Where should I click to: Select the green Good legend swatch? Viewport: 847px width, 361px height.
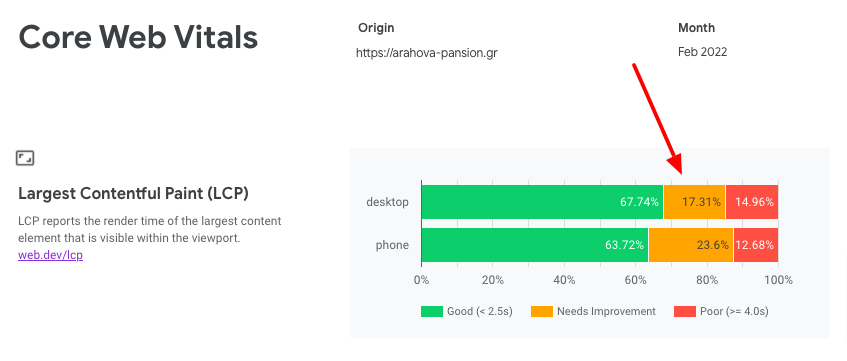[432, 311]
